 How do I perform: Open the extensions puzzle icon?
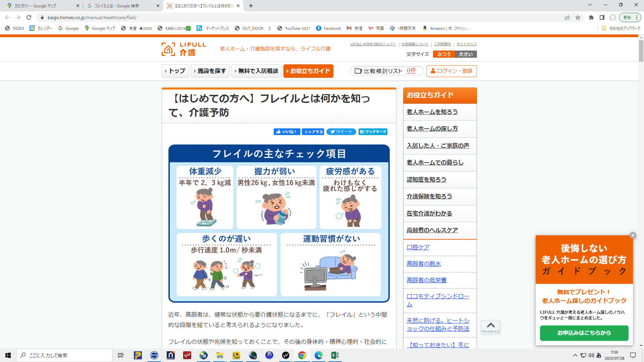(591, 17)
